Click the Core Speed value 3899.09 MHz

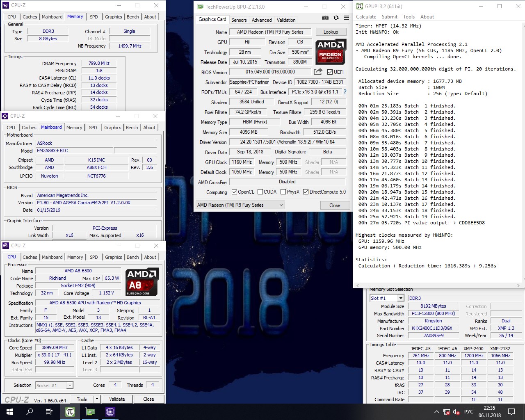[x=55, y=347]
